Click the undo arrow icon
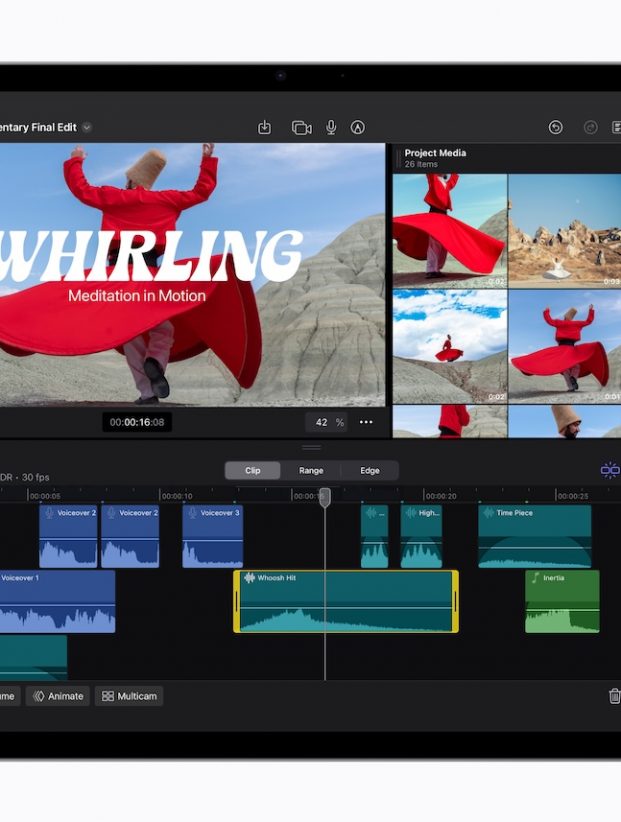This screenshot has height=822, width=621. (556, 128)
